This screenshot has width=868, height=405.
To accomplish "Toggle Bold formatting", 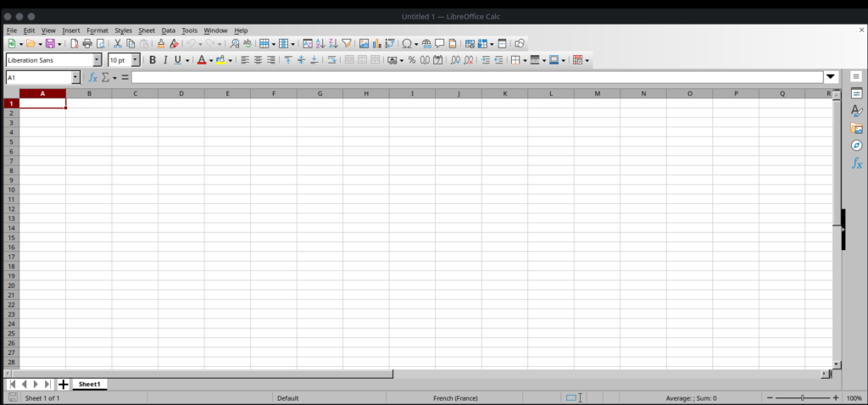I will point(153,60).
